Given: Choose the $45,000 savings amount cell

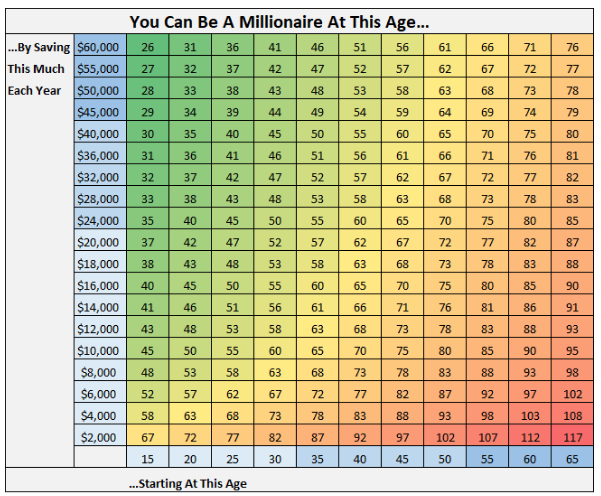Looking at the screenshot, I should pyautogui.click(x=97, y=112).
